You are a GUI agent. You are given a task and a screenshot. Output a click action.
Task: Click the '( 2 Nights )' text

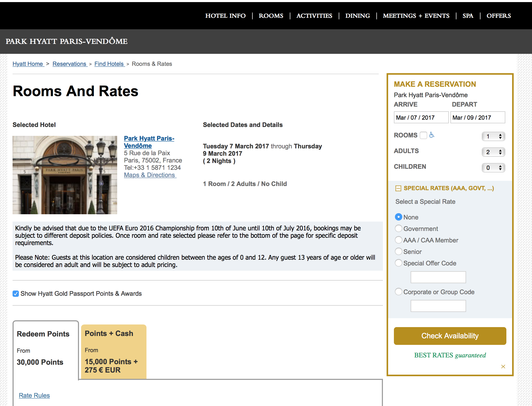pyautogui.click(x=219, y=161)
